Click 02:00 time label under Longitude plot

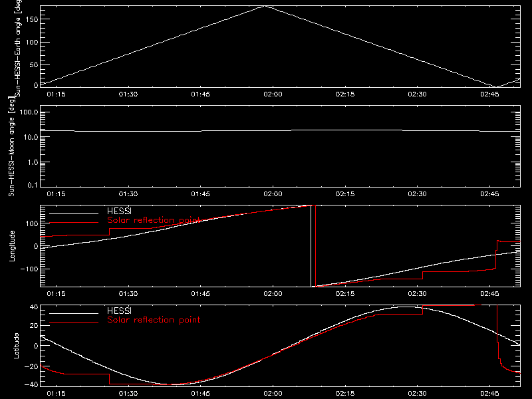point(273,294)
